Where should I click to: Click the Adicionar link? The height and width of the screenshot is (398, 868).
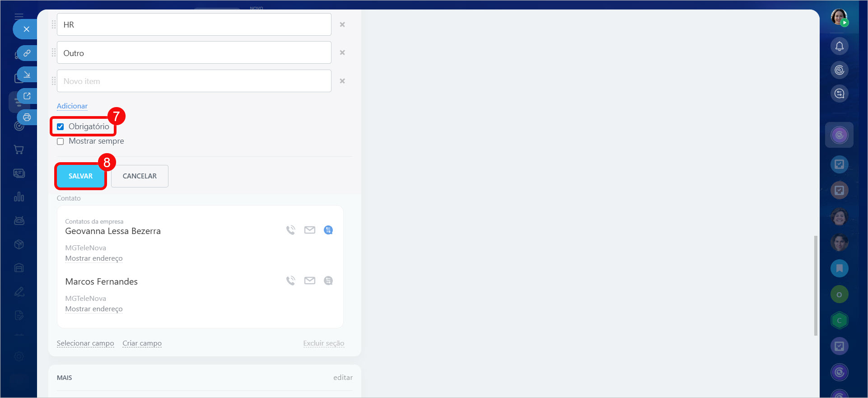72,106
